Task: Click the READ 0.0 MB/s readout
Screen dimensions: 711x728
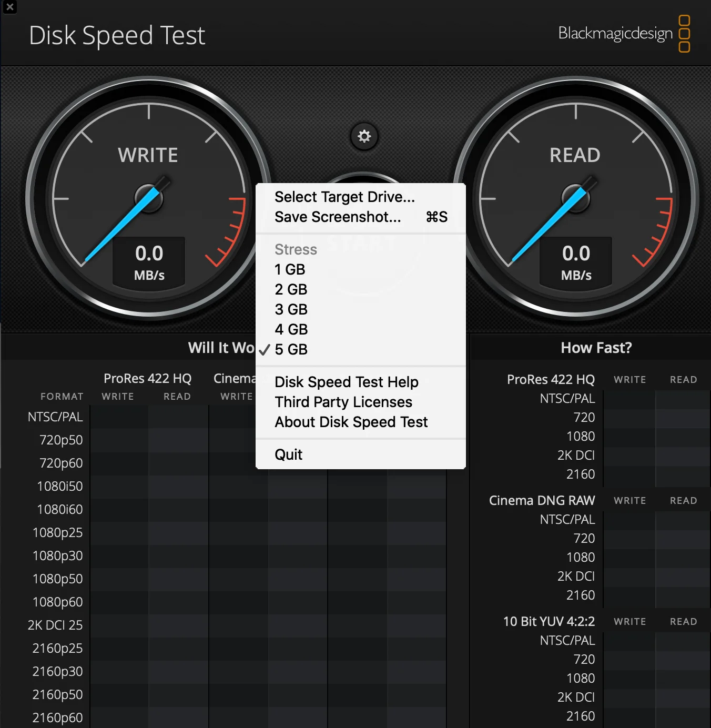Action: [x=576, y=262]
